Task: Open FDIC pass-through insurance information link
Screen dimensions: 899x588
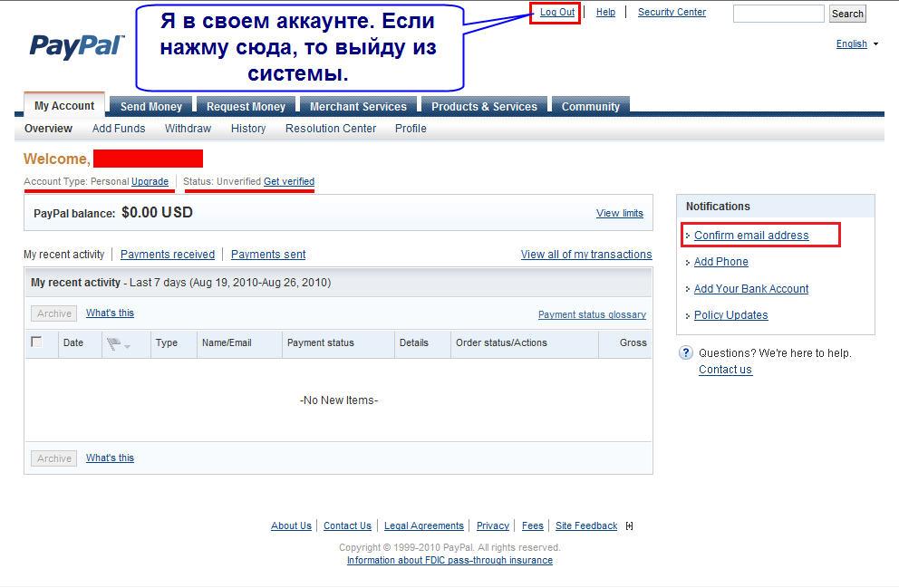Action: coord(450,561)
